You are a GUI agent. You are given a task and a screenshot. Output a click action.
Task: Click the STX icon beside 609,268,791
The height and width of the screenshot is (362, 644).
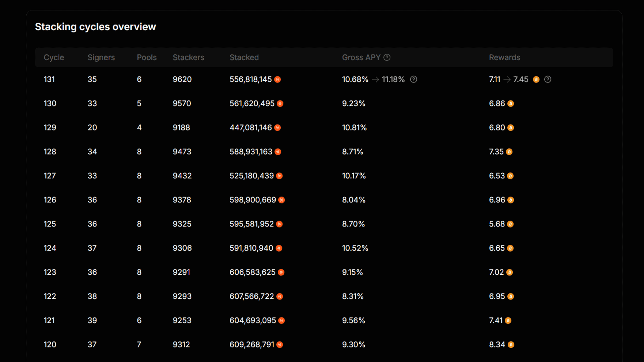[280, 344]
